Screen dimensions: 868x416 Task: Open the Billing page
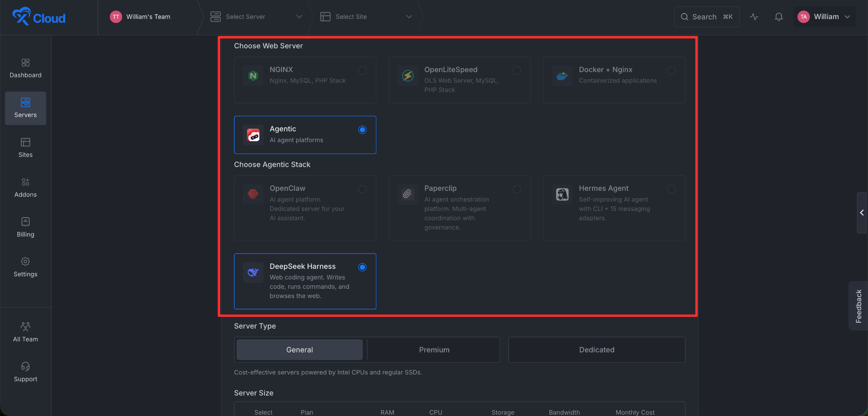pos(25,228)
